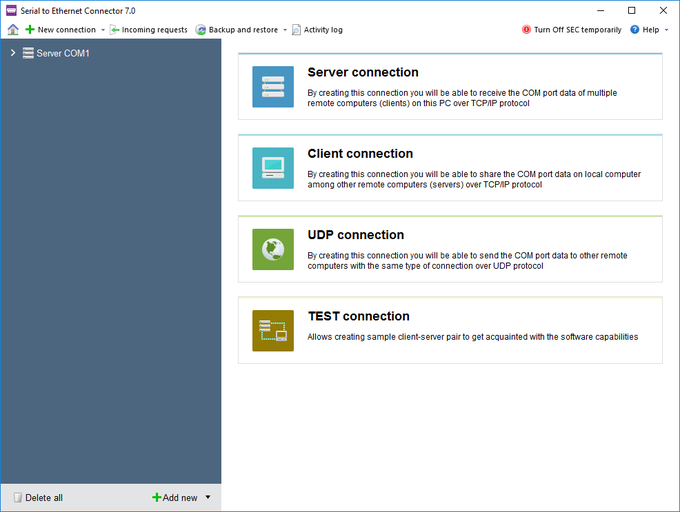
Task: Expand the Server COM1 tree node chevron
Action: (x=13, y=53)
